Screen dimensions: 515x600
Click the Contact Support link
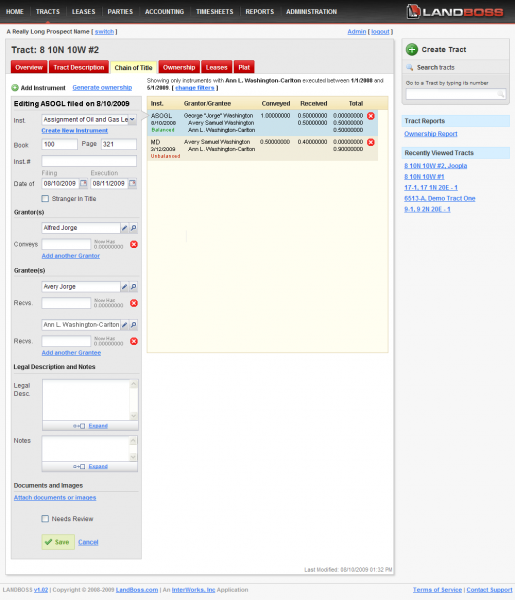(x=489, y=590)
